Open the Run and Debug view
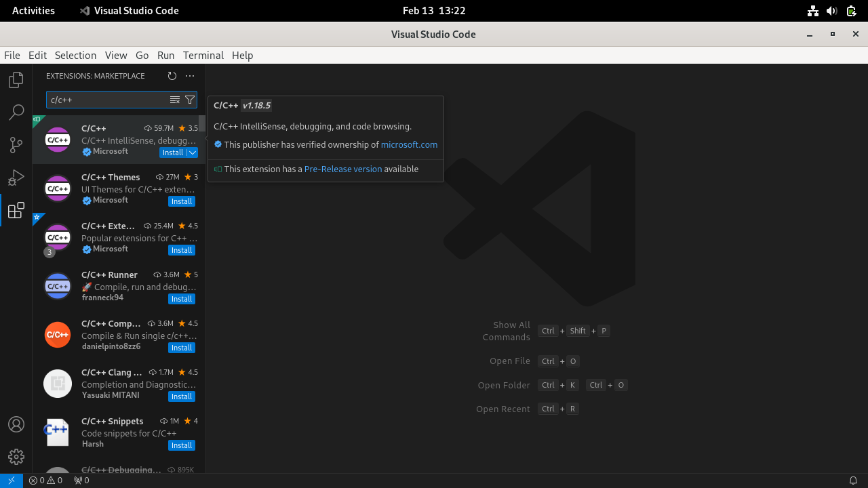 click(16, 178)
